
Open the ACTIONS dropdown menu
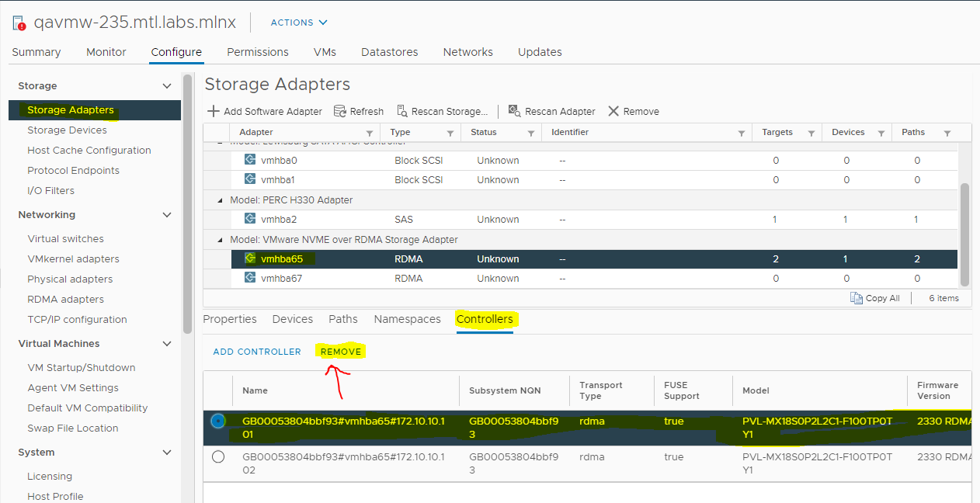pyautogui.click(x=299, y=23)
